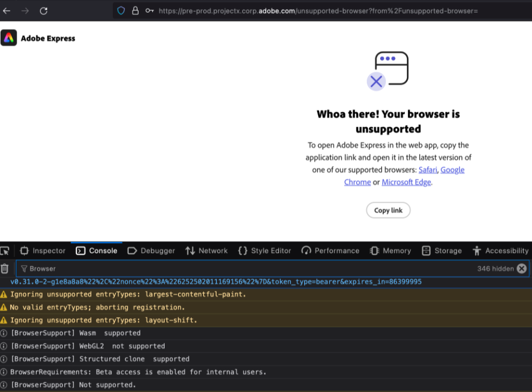Follow the Safari browser link

tap(428, 170)
